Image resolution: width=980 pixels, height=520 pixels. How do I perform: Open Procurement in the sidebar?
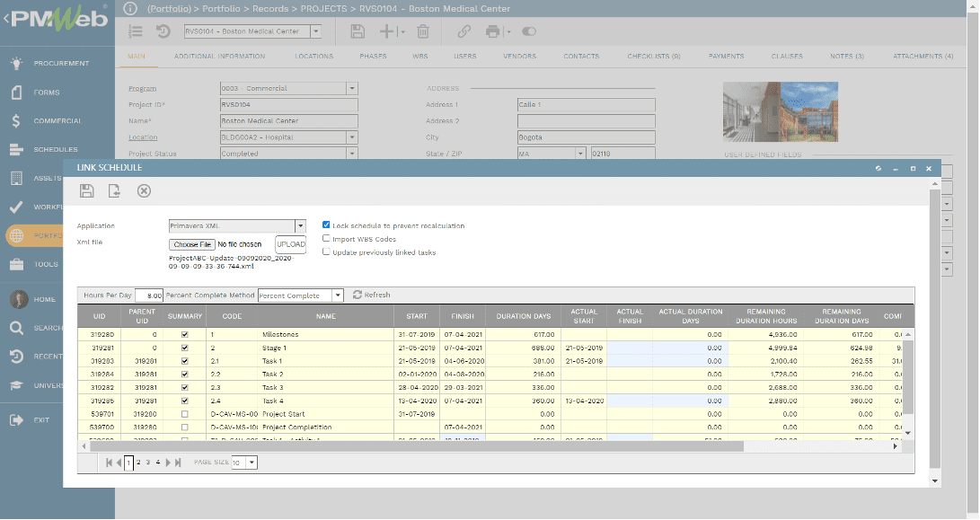61,63
